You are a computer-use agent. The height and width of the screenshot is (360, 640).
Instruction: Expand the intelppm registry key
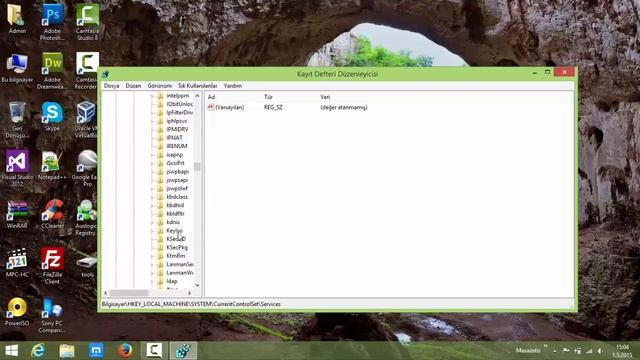pos(152,96)
